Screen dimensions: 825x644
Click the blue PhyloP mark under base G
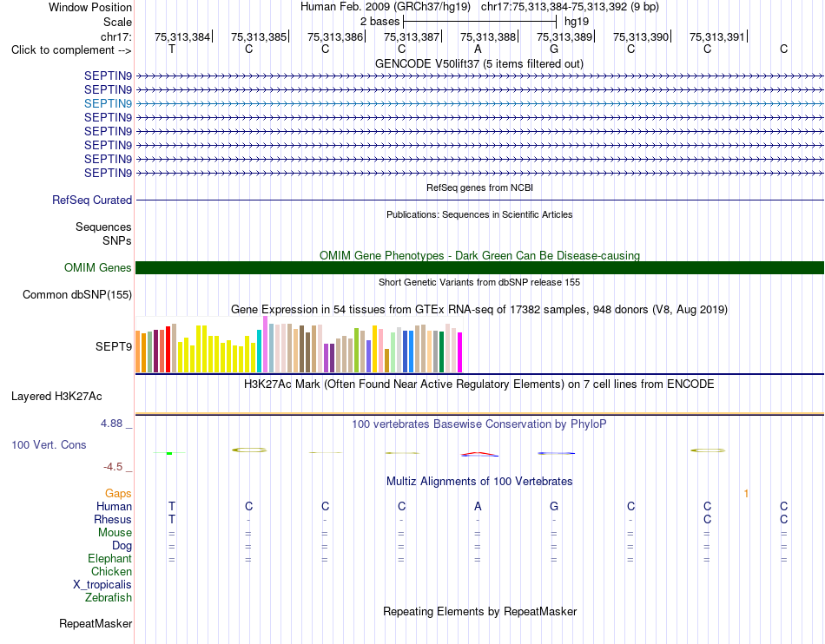pos(556,453)
